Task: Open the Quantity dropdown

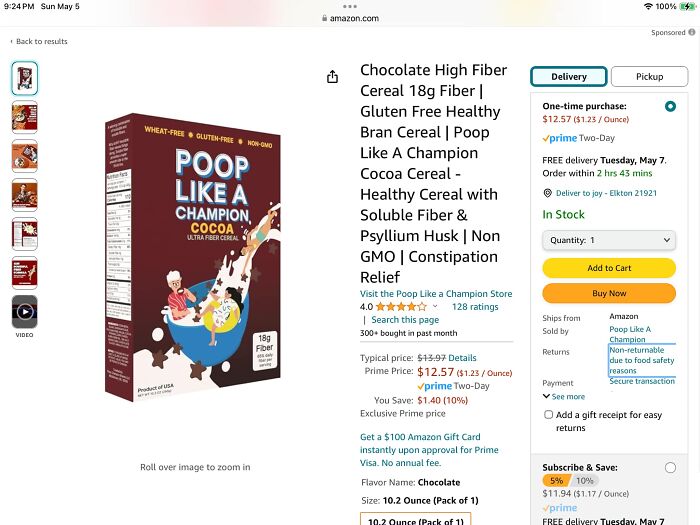Action: click(x=608, y=240)
